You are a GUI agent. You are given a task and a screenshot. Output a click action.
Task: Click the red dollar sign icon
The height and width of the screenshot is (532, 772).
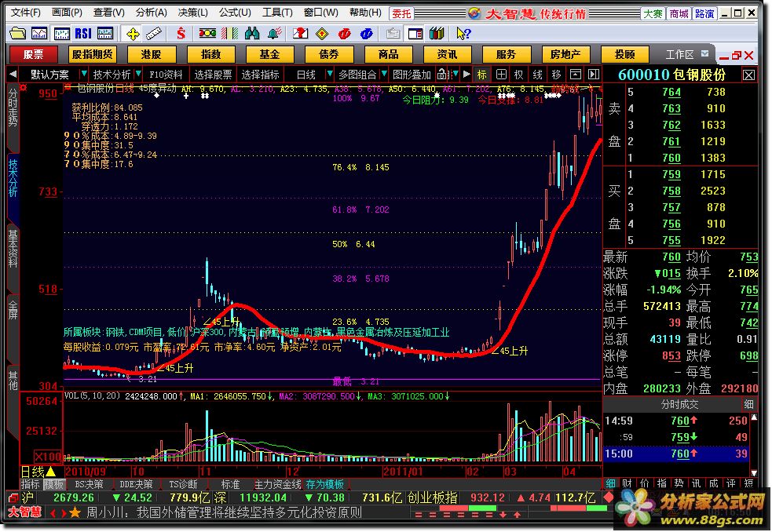(x=181, y=34)
